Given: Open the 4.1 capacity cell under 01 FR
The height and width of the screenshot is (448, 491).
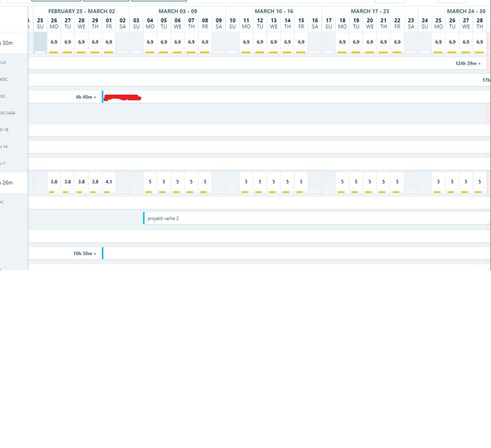Looking at the screenshot, I should click(x=109, y=182).
